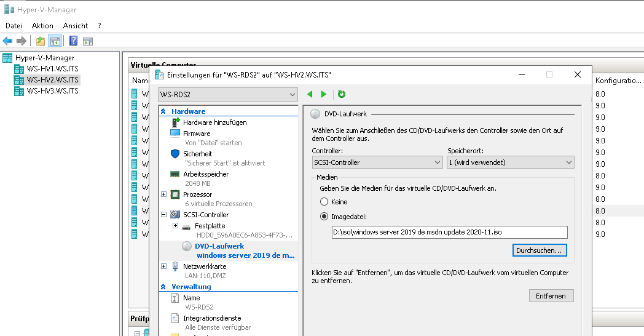This screenshot has width=644, height=336.
Task: Click the Sicherheit shield icon
Action: click(175, 153)
